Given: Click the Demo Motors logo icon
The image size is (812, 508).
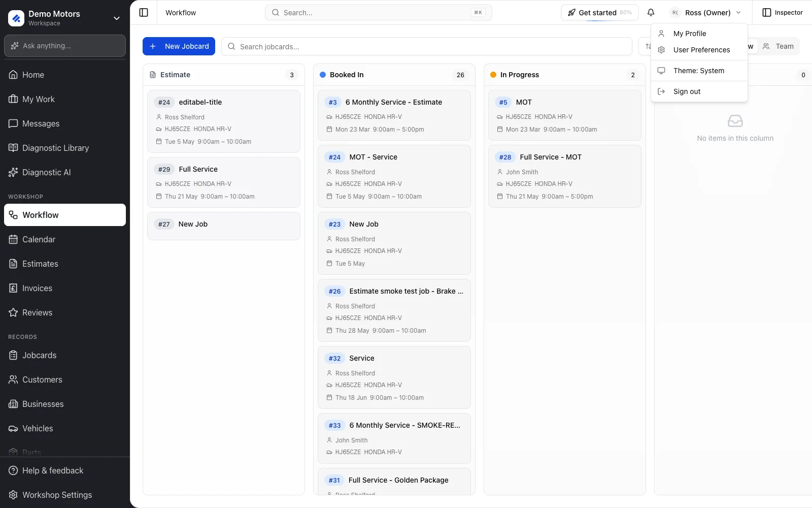Looking at the screenshot, I should coord(16,18).
